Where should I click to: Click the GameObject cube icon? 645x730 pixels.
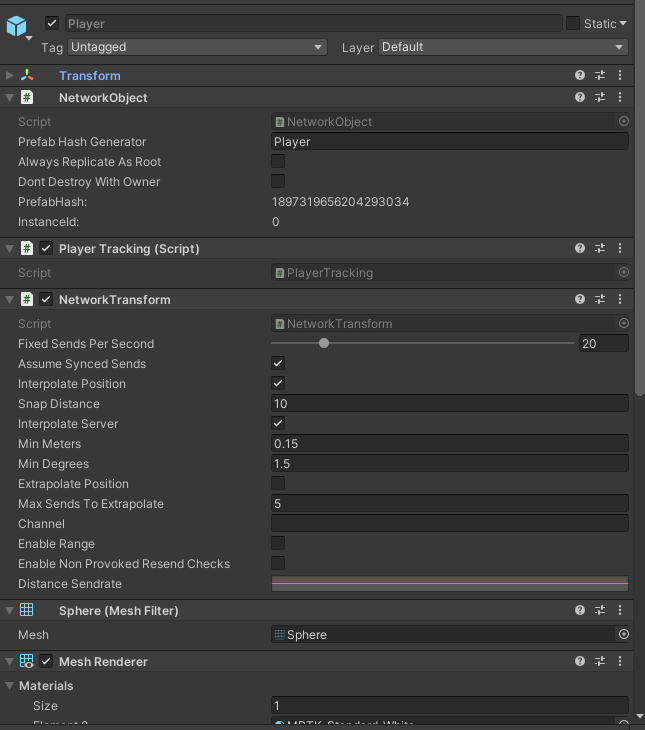tap(17, 27)
